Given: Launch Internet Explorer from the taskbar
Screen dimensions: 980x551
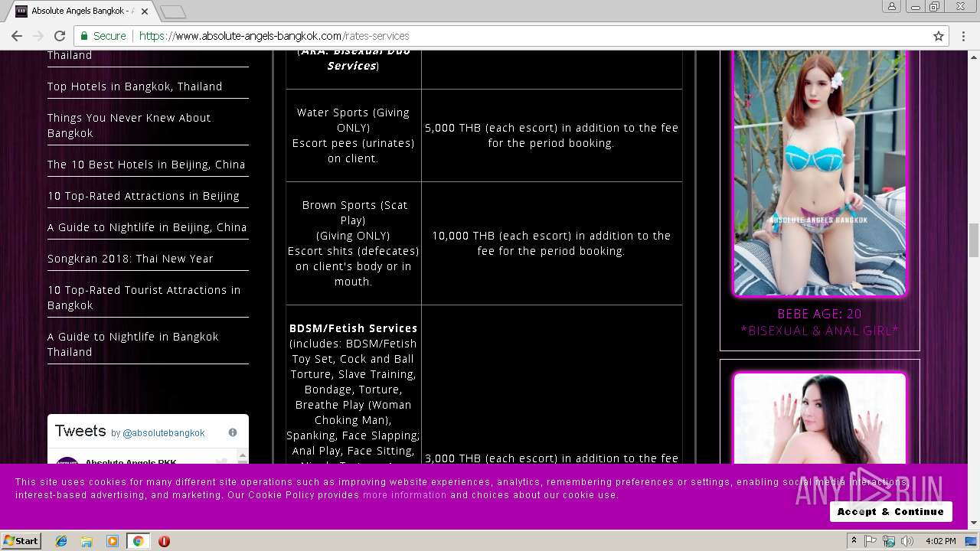Looking at the screenshot, I should (61, 541).
